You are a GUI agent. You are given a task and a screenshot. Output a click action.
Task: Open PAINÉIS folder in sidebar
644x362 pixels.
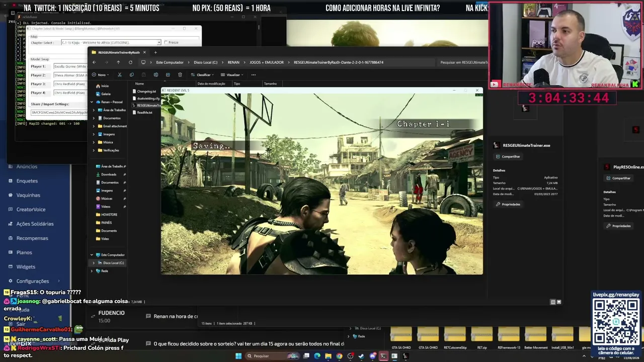coord(104,223)
